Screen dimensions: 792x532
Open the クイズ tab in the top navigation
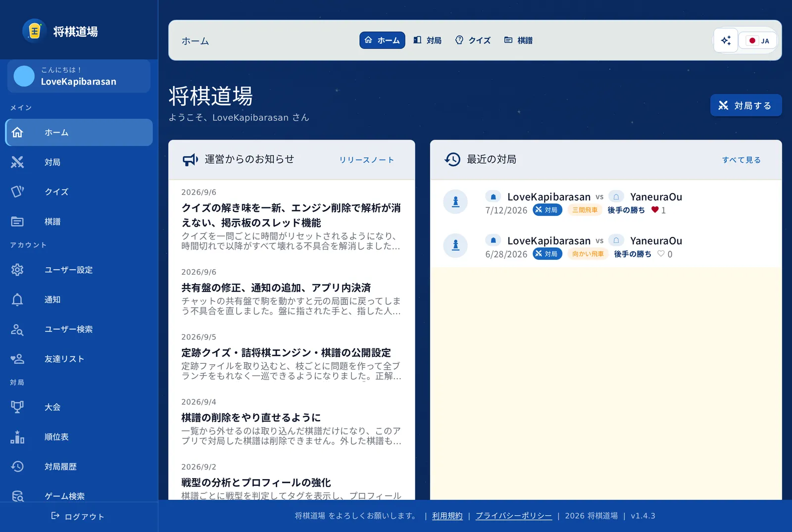click(x=473, y=41)
